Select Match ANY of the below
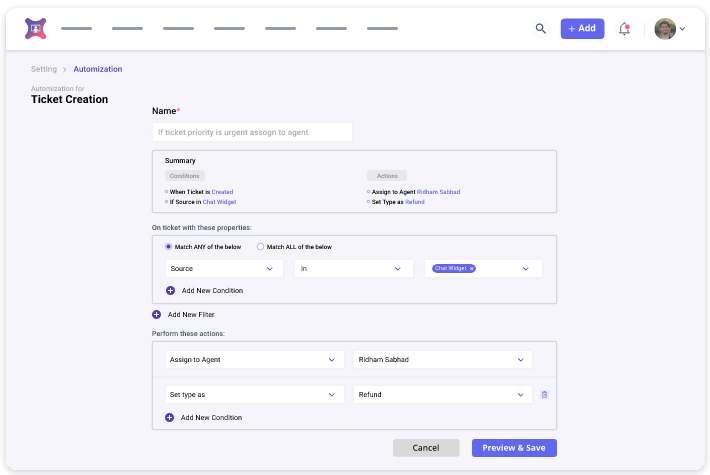 pyautogui.click(x=168, y=246)
